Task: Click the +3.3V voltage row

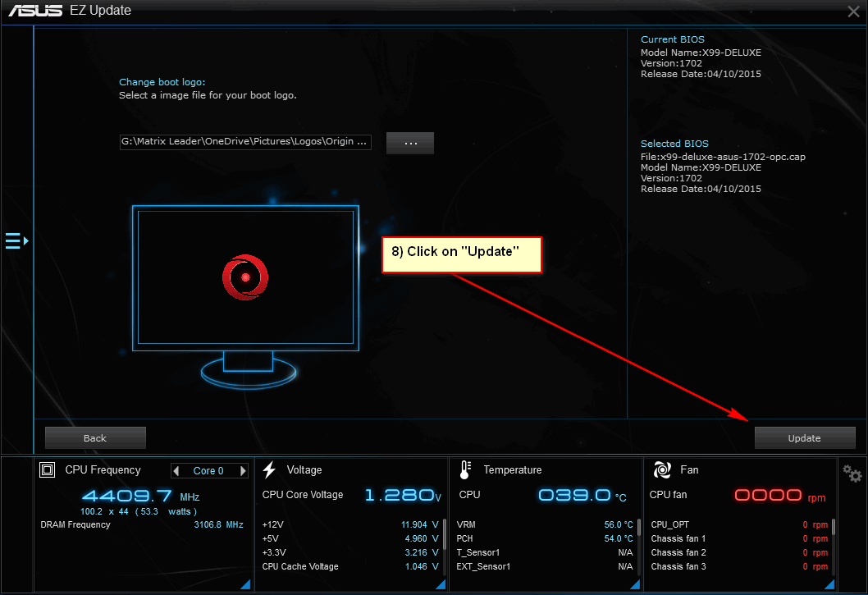Action: pos(350,552)
